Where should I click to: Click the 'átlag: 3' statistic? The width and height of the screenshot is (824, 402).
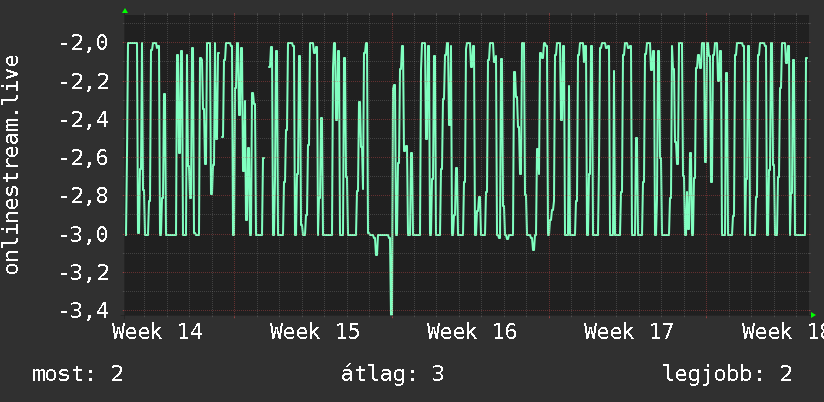(x=393, y=374)
